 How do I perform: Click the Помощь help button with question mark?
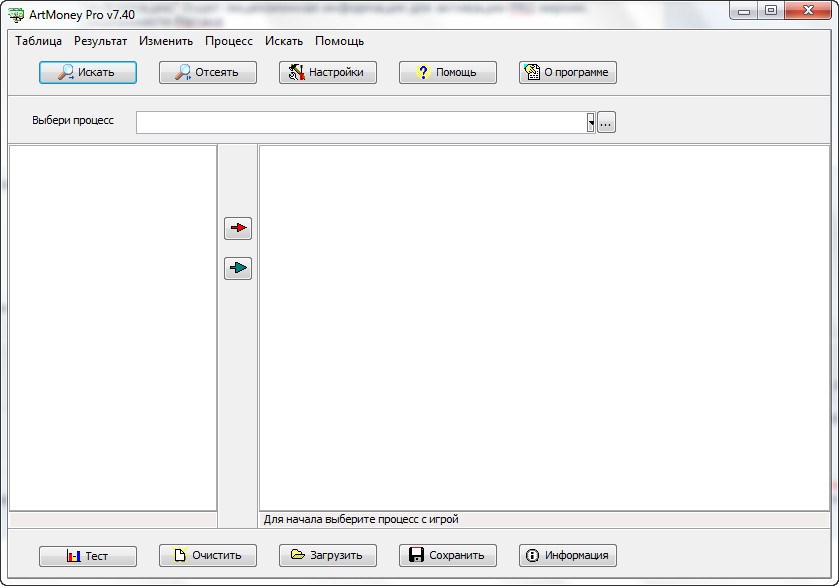447,72
